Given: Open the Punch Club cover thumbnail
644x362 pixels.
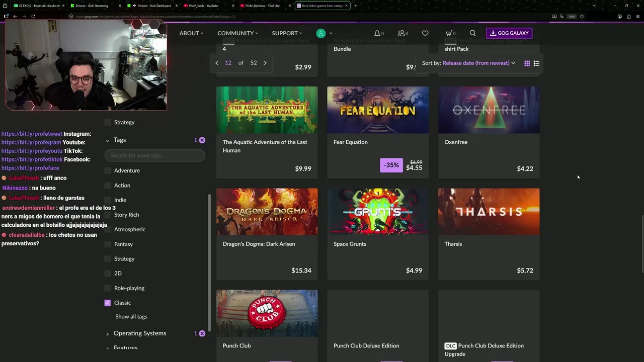Looking at the screenshot, I should click(267, 313).
